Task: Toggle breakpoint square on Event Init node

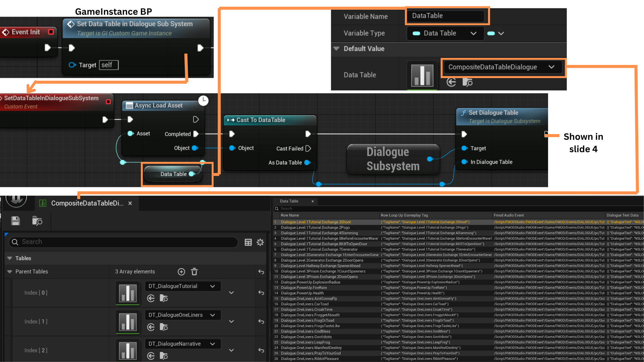Action: (51, 32)
